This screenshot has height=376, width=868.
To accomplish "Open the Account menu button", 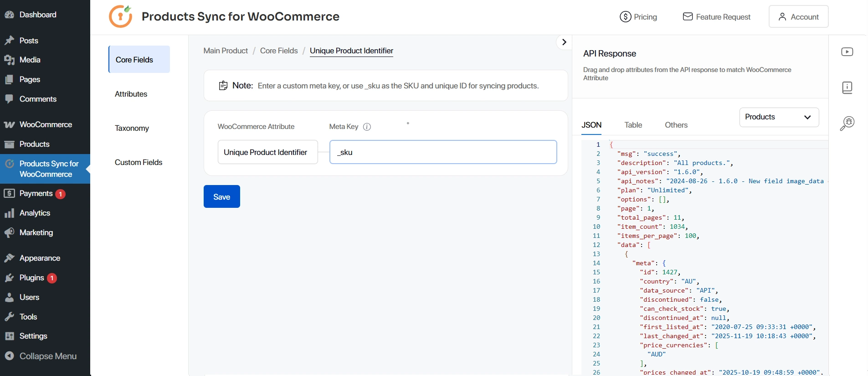I will pos(798,17).
